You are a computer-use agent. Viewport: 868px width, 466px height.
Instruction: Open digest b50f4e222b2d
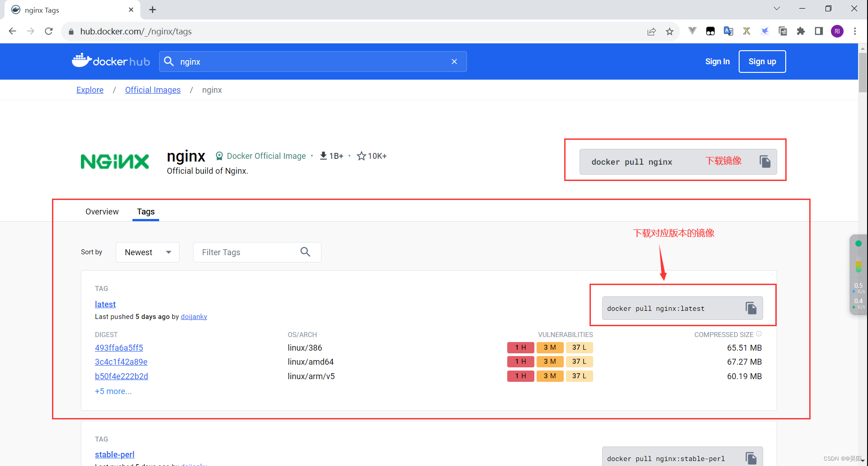click(x=122, y=376)
